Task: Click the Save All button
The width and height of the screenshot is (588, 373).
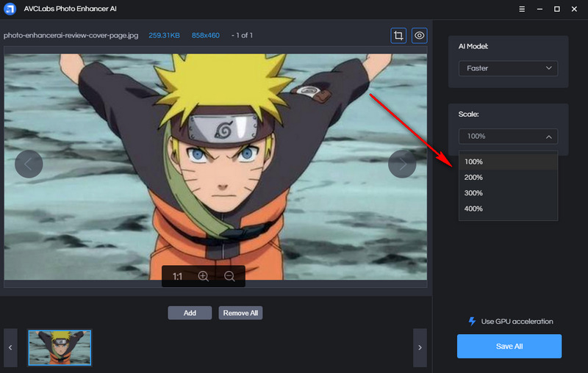Action: tap(509, 346)
